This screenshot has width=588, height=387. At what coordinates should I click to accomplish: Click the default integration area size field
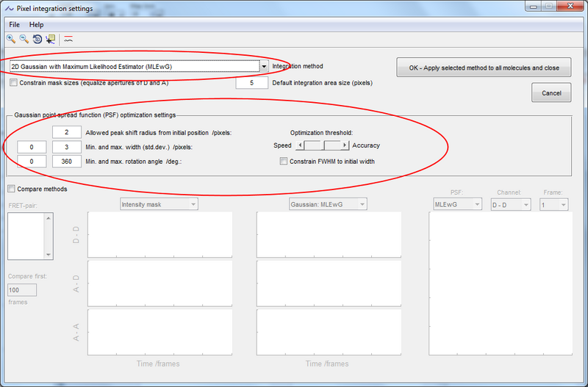click(x=251, y=83)
